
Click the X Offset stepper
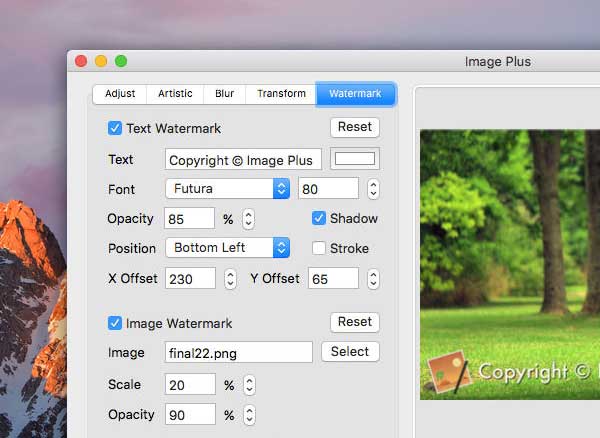(x=230, y=279)
